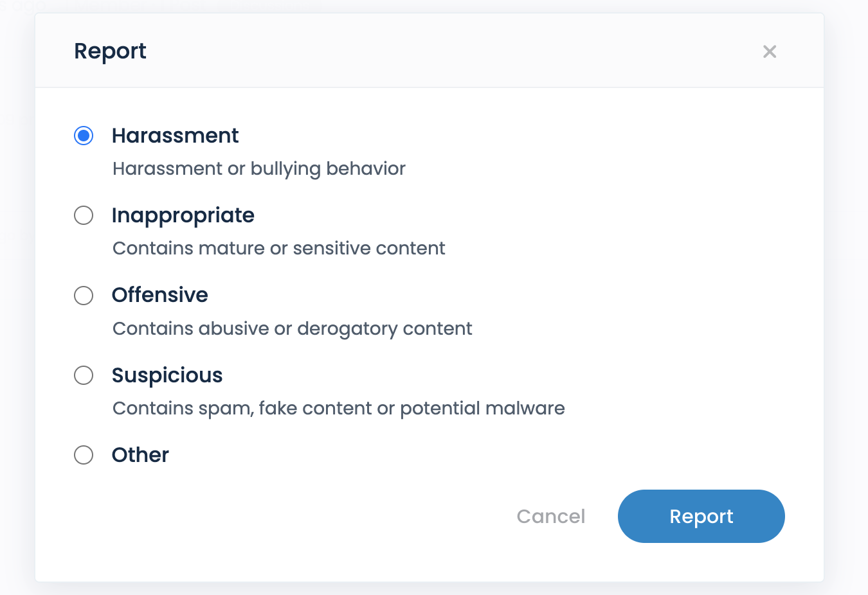Viewport: 868px width, 595px height.
Task: Submit via the blue Report button
Action: (x=701, y=516)
